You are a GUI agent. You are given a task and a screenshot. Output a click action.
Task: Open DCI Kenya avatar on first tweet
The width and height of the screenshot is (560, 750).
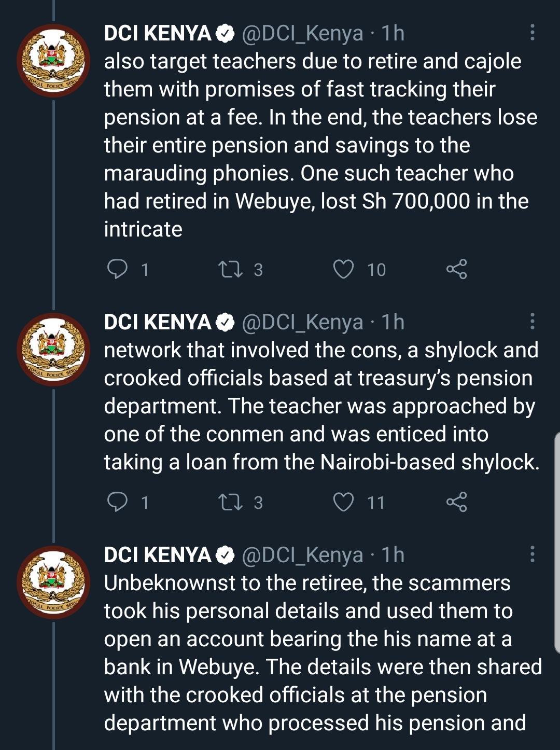coord(53,61)
